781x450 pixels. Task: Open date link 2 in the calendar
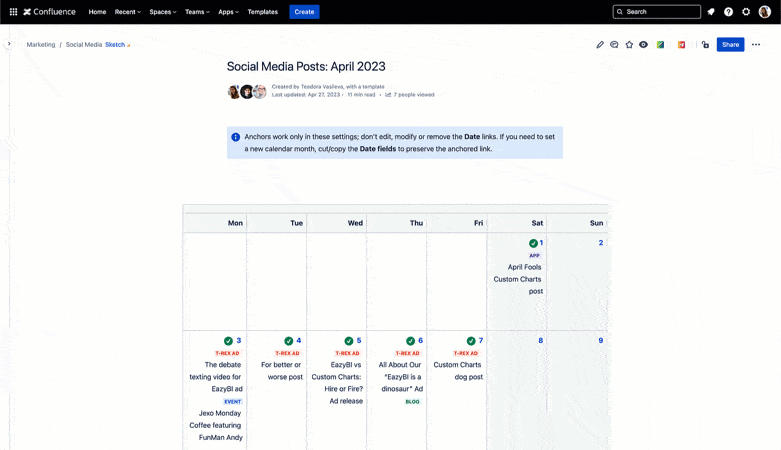[x=601, y=243]
